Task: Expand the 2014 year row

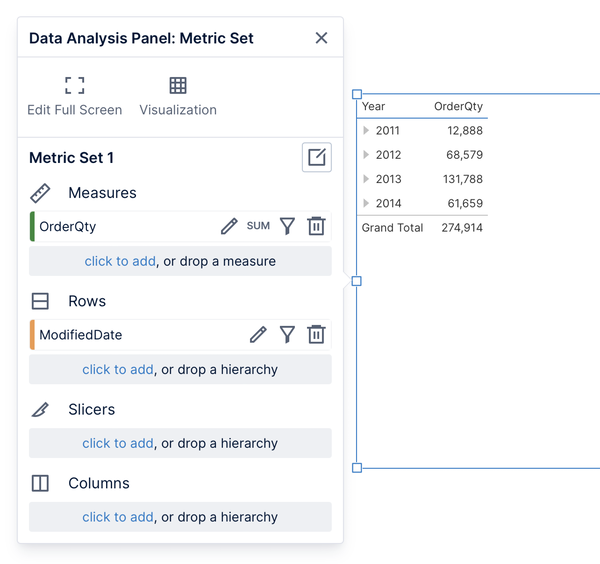Action: (367, 203)
